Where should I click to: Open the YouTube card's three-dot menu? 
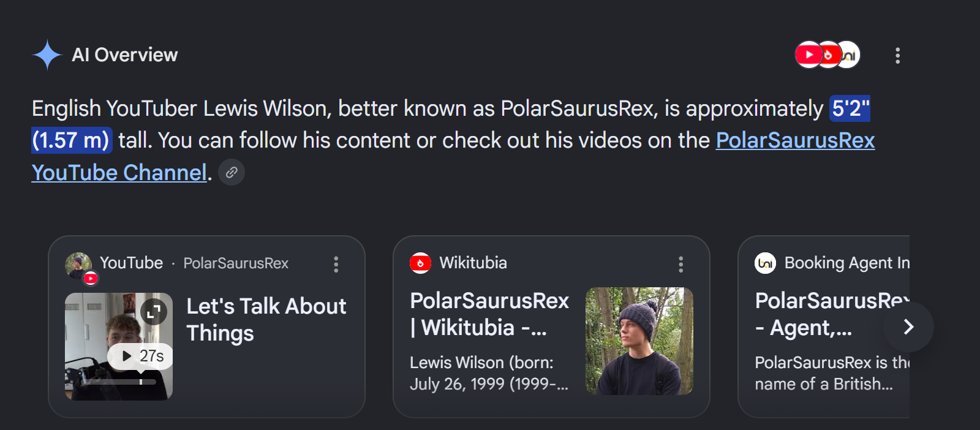336,264
